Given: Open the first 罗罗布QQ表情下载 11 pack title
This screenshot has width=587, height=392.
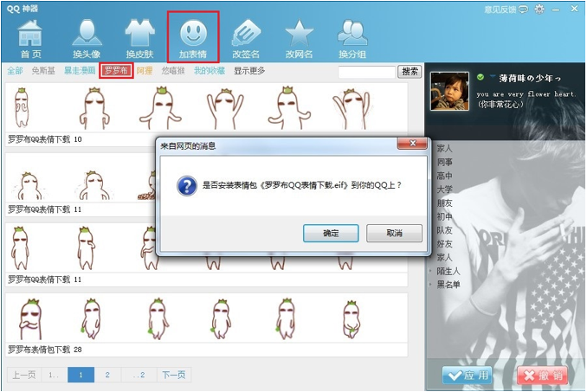Looking at the screenshot, I should point(45,209).
